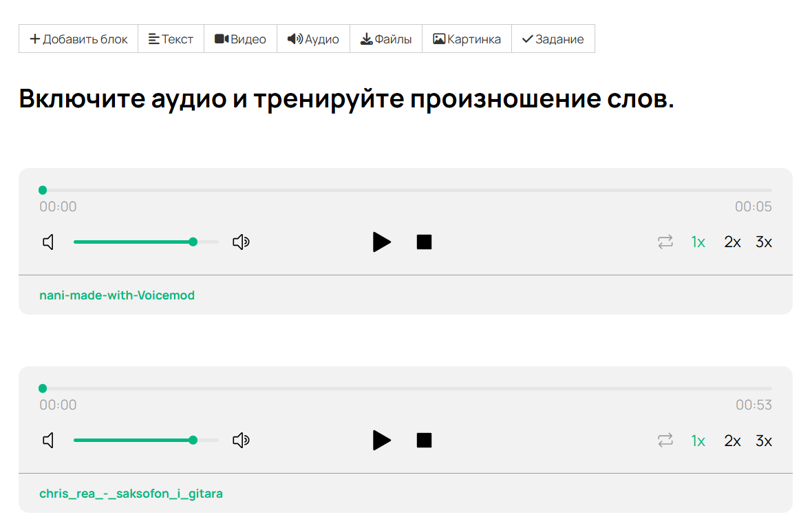Screen dimensions: 812x528
Task: Set 2x speed for chris_rea saksofon audio
Action: click(732, 441)
